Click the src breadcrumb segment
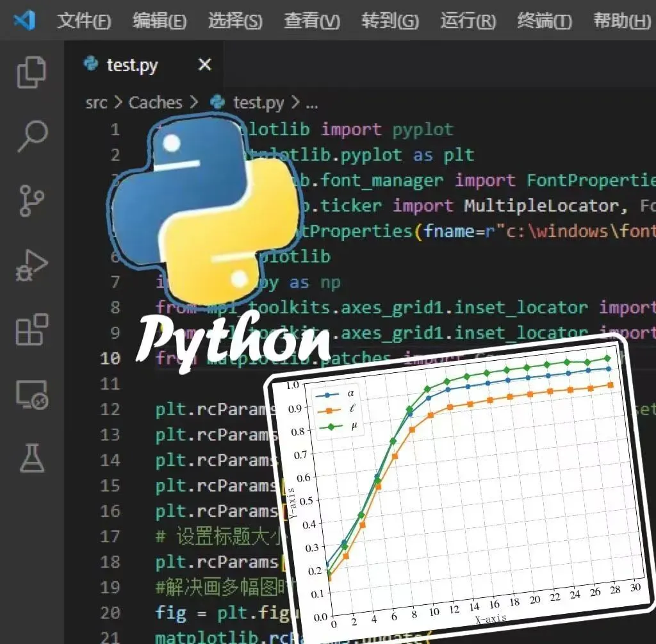The height and width of the screenshot is (644, 656). click(96, 103)
